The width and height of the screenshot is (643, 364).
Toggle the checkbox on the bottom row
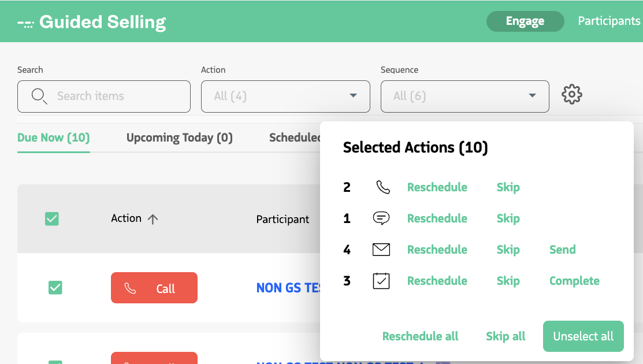(55, 362)
